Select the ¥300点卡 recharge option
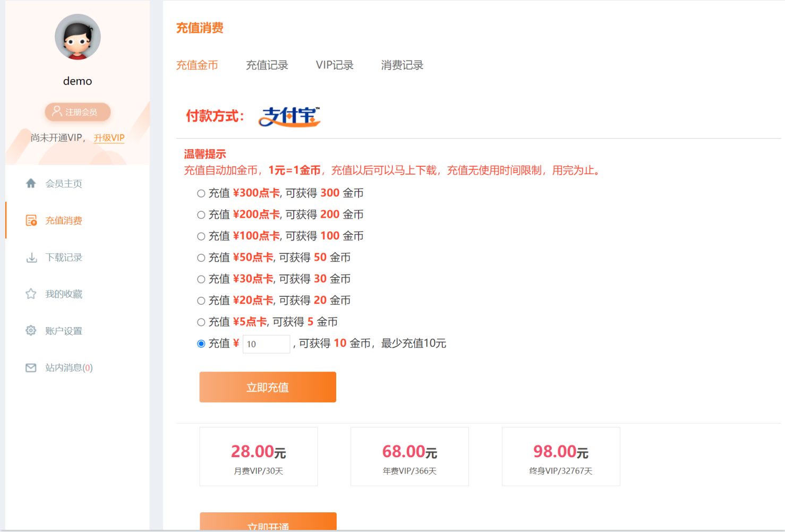Screen dimensions: 785x532 pyautogui.click(x=201, y=193)
